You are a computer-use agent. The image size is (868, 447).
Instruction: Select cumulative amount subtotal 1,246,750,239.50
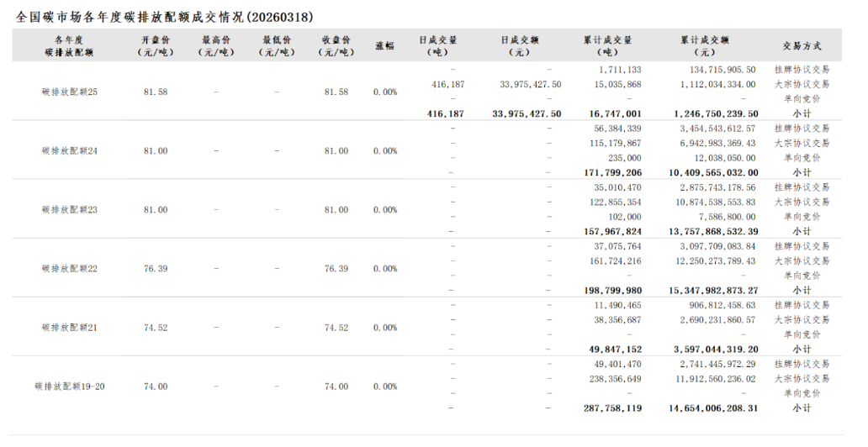715,113
